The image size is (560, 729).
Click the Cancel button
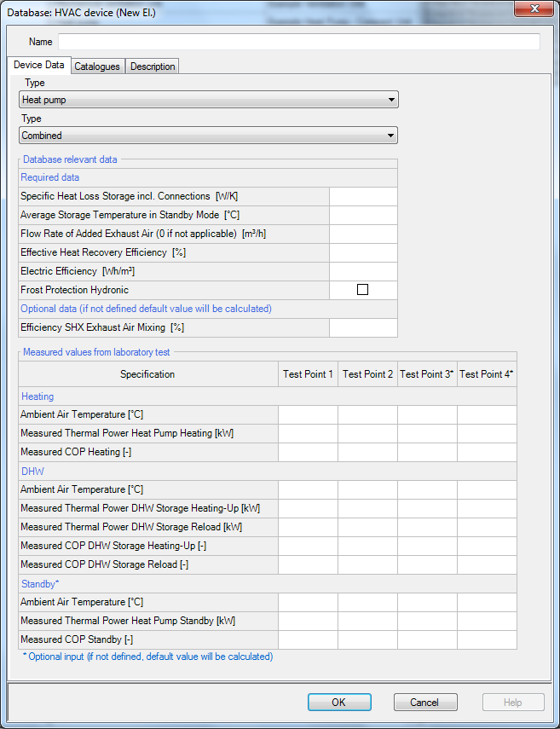click(x=425, y=702)
